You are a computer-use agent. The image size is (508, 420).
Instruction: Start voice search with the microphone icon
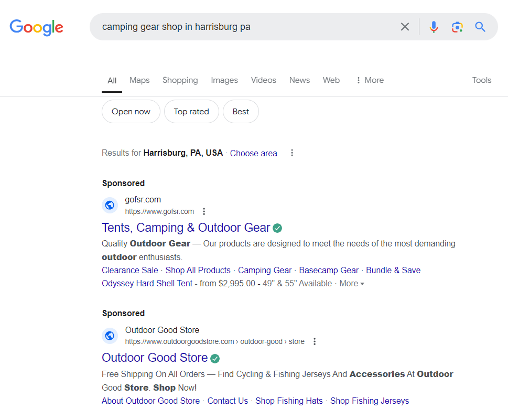(x=434, y=27)
